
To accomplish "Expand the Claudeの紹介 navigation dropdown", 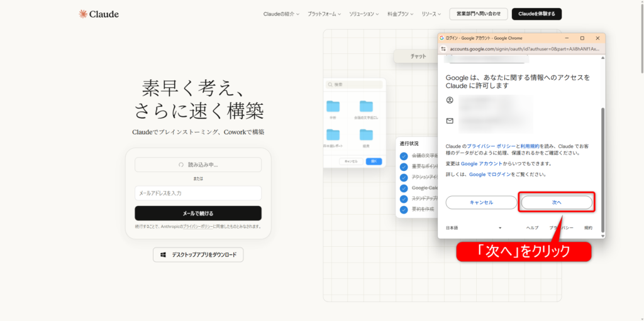I will click(x=280, y=14).
